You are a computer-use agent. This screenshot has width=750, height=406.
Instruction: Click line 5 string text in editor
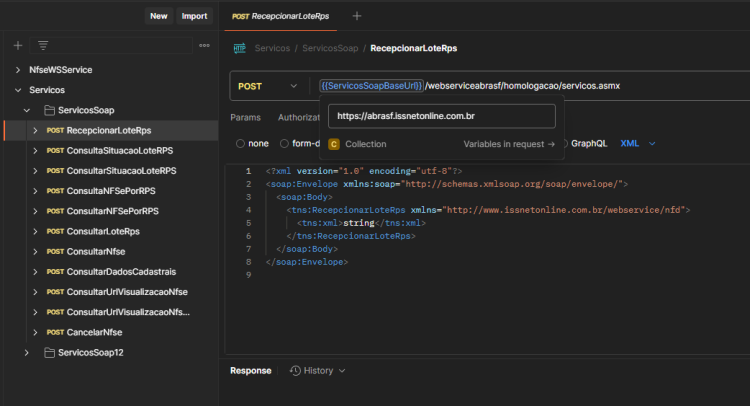(x=359, y=223)
